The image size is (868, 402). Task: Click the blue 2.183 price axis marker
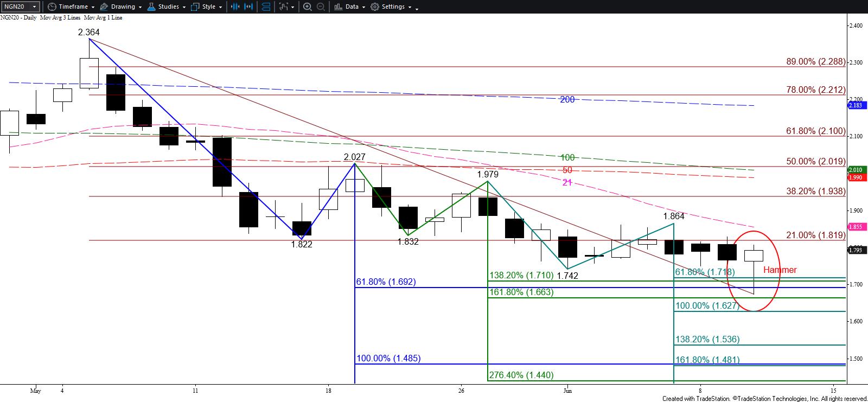(854, 105)
